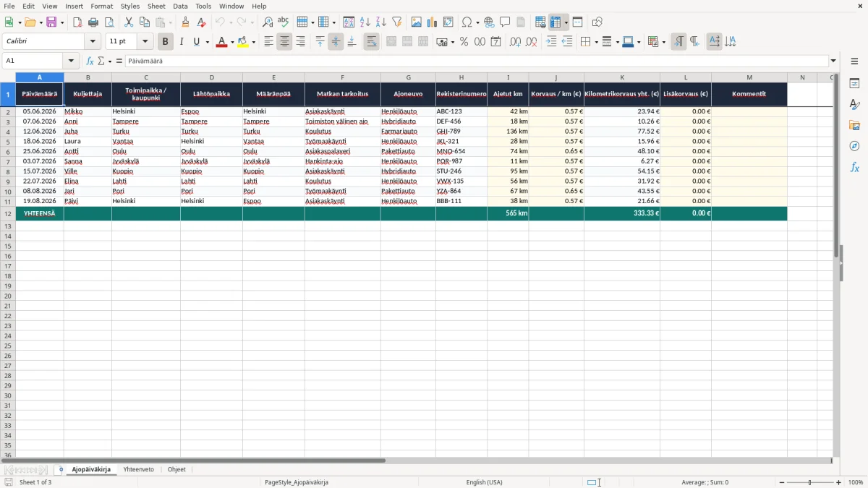Click the Print icon
Image resolution: width=868 pixels, height=488 pixels.
tap(93, 22)
